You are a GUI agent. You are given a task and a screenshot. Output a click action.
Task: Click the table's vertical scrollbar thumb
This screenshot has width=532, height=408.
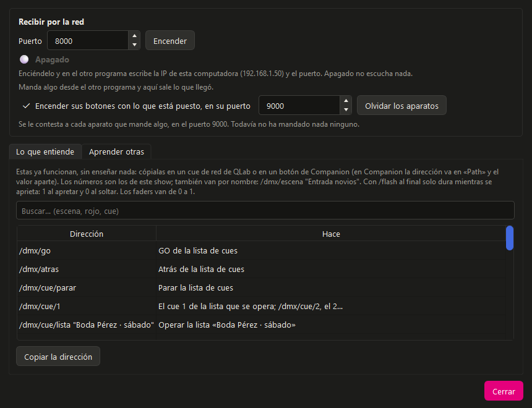pyautogui.click(x=509, y=238)
